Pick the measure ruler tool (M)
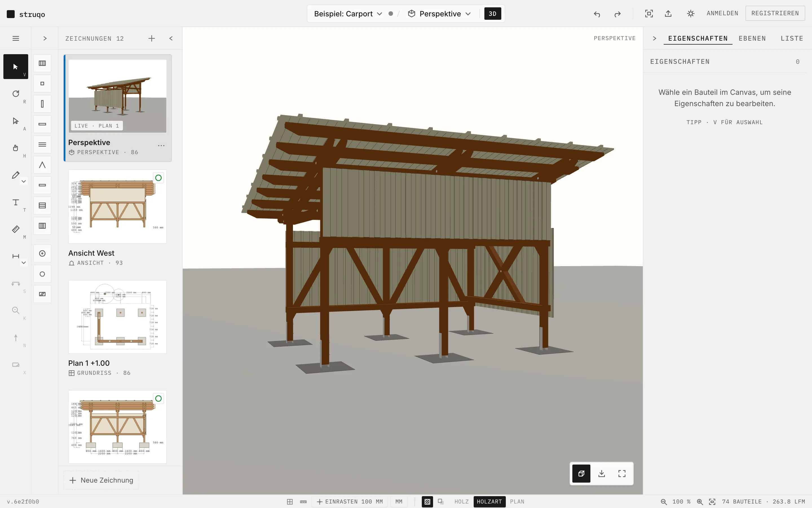Viewport: 812px width, 508px height. point(16,229)
